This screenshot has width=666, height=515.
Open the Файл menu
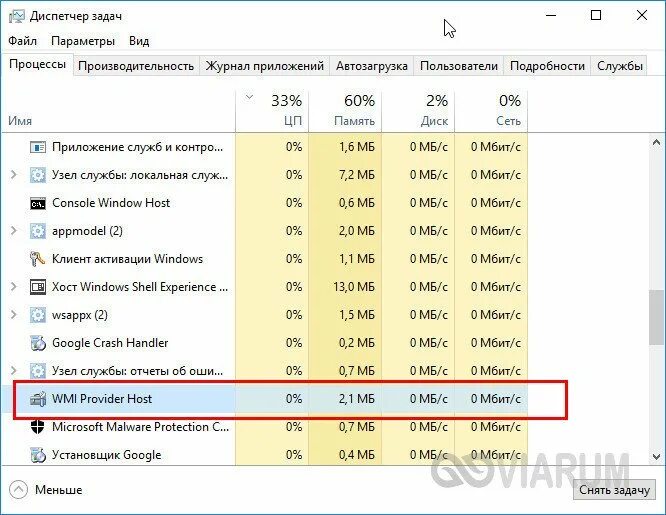tap(23, 41)
